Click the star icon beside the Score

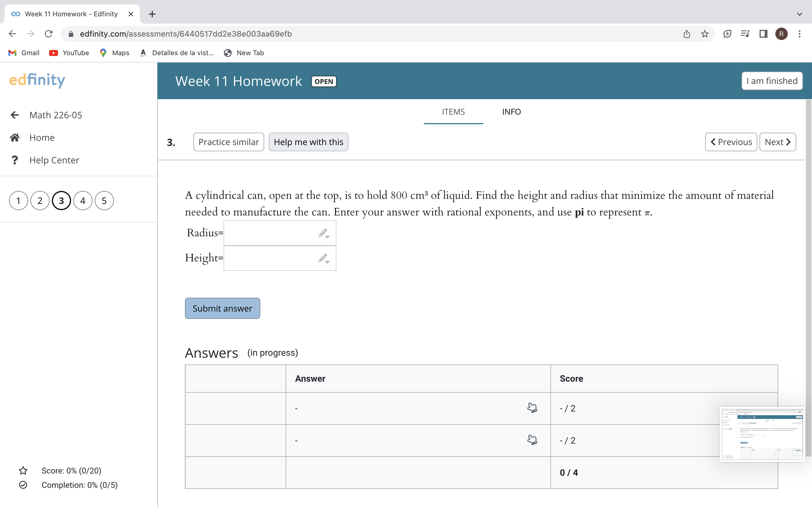coord(23,470)
